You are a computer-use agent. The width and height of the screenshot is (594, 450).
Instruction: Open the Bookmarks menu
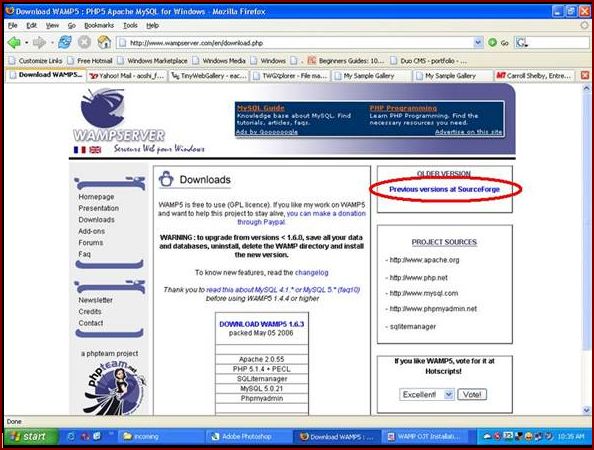99,25
